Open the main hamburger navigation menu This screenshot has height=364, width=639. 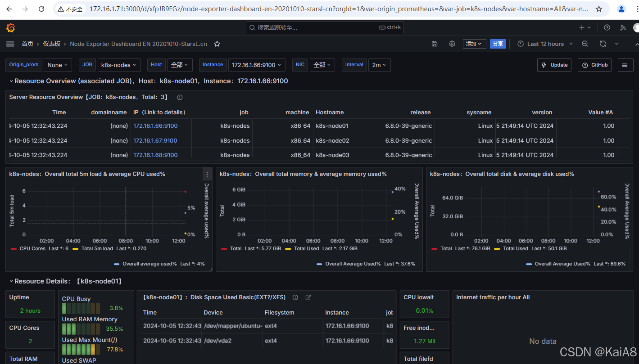[x=10, y=44]
